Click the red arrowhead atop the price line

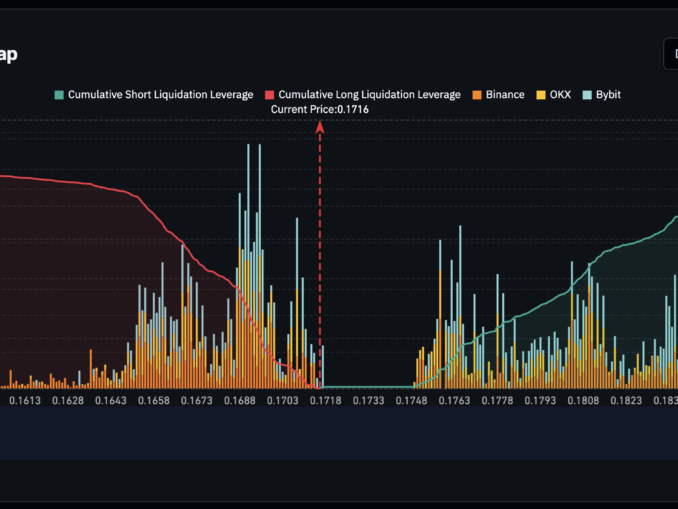pyautogui.click(x=320, y=126)
